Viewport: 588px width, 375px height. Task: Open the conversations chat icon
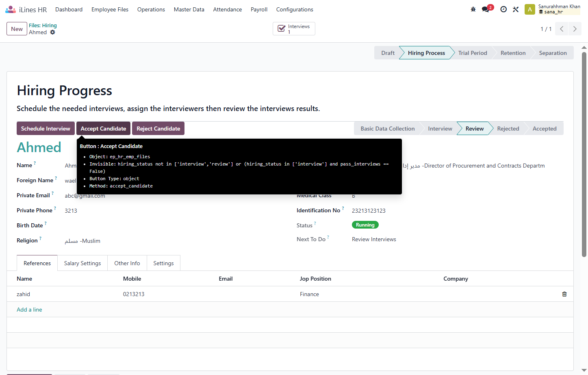coord(486,9)
